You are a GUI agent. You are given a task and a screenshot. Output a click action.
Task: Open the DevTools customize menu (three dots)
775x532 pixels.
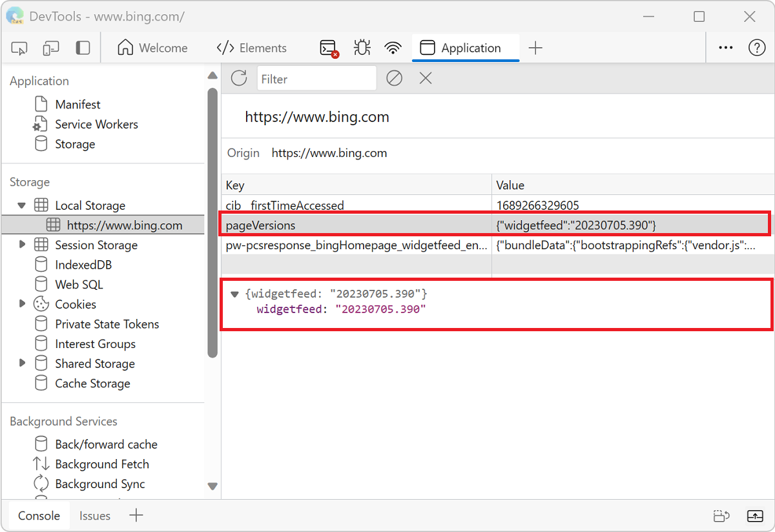(x=725, y=47)
